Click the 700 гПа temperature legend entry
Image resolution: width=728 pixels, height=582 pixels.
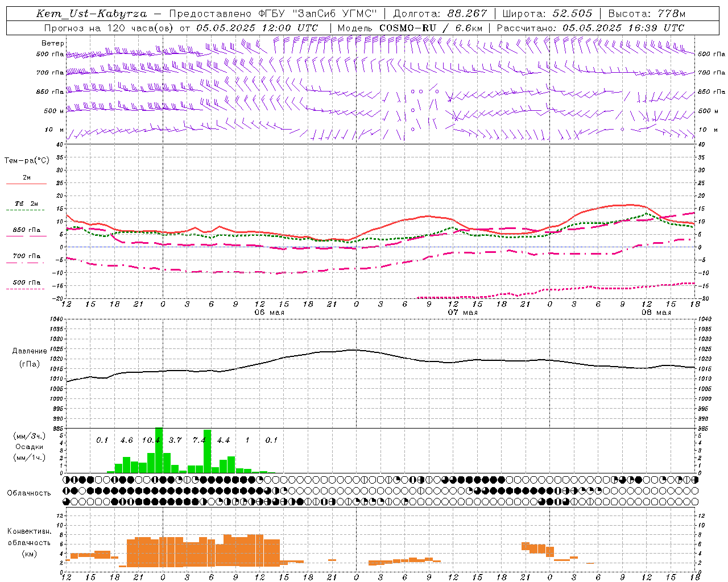[x=27, y=256]
